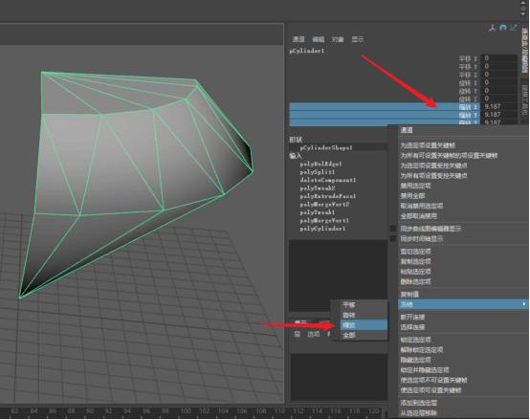Viewport: 530px width, 420px height.
Task: Select the 旋转 Y attribute label
Action: [x=468, y=91]
